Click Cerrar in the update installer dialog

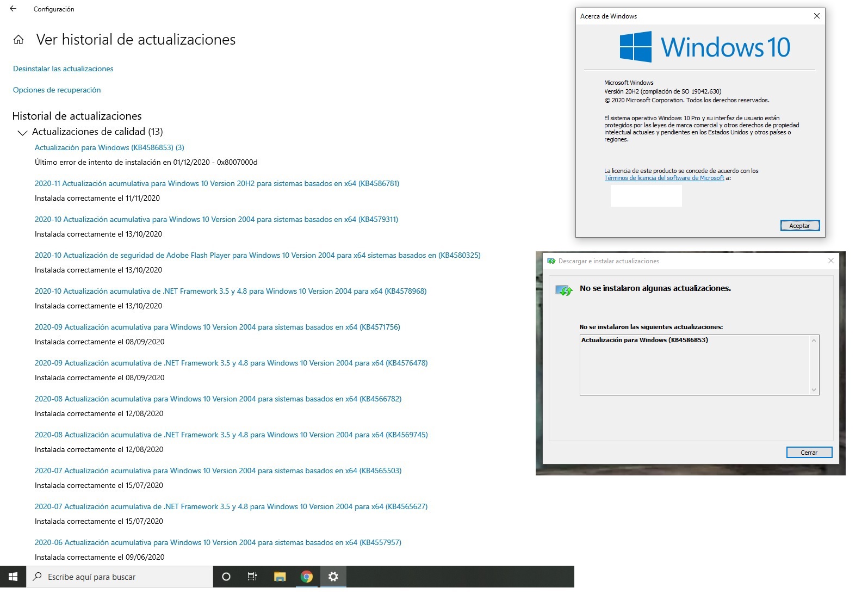click(x=809, y=453)
